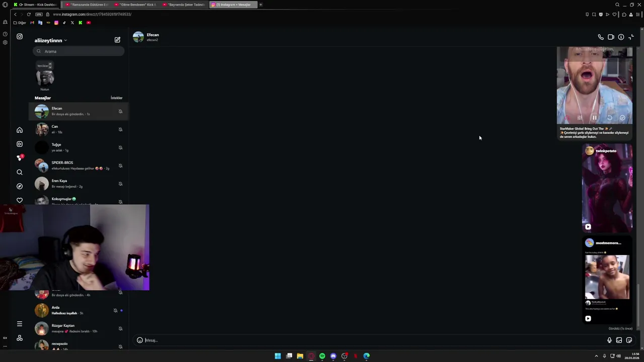Pause the playing shared video
The width and height of the screenshot is (644, 362).
[x=594, y=118]
